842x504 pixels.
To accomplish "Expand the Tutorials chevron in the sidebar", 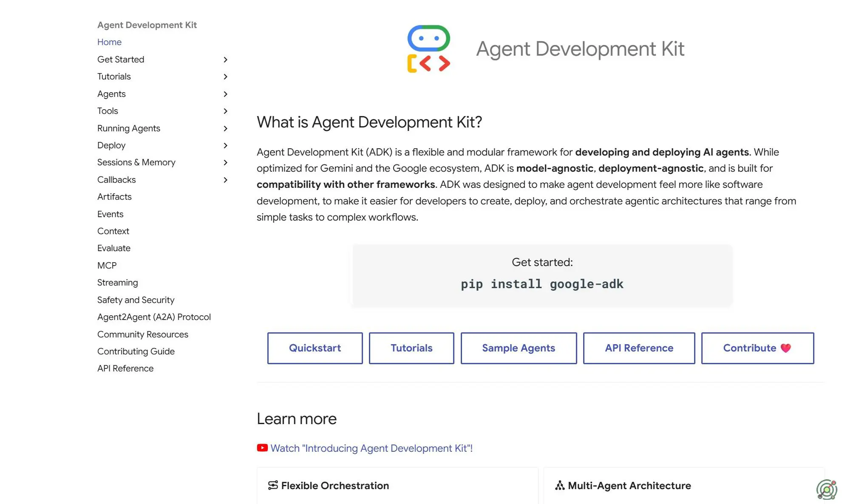I will click(x=225, y=76).
